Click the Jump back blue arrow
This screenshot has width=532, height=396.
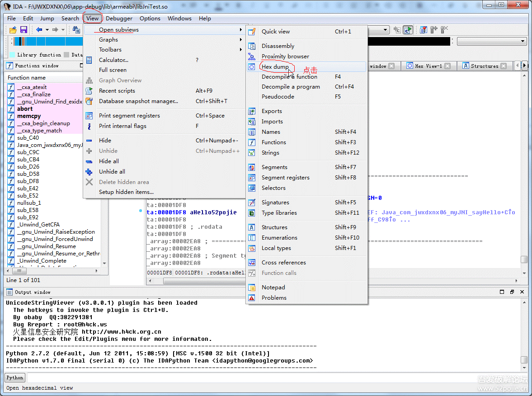click(x=39, y=30)
